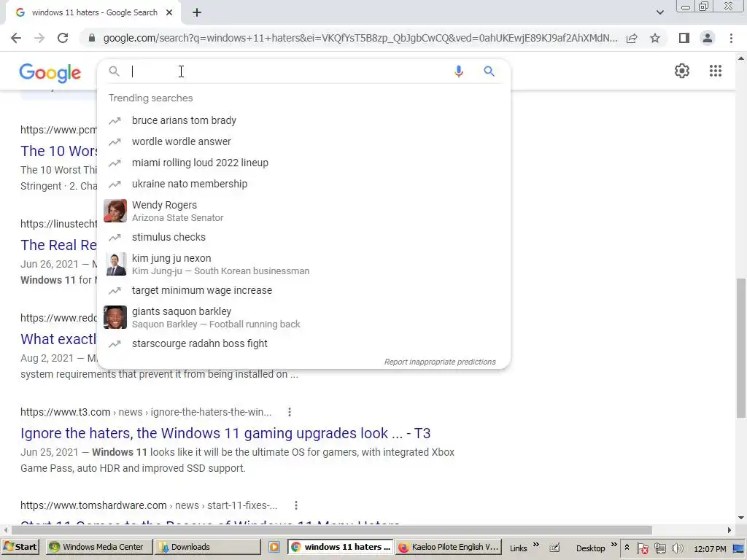This screenshot has width=747, height=560.
Task: Open the Chrome side panel
Action: pyautogui.click(x=684, y=38)
